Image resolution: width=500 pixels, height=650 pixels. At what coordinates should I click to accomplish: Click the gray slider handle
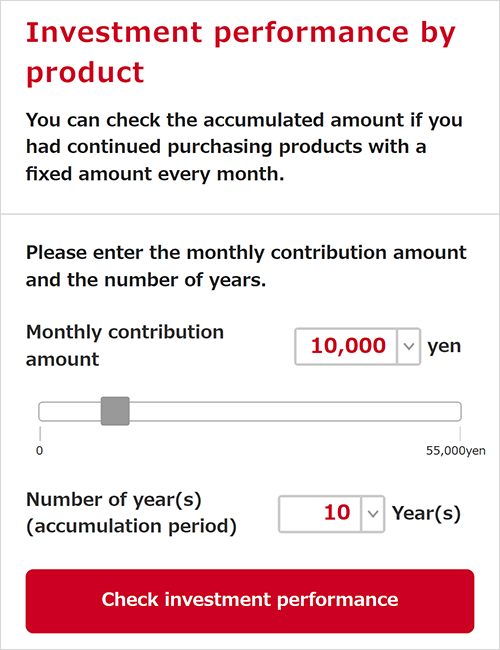[115, 411]
